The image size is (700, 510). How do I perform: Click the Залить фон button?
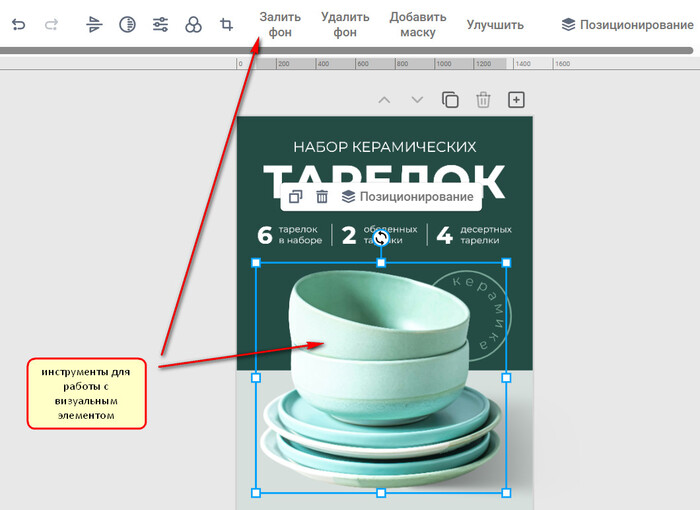(x=280, y=25)
